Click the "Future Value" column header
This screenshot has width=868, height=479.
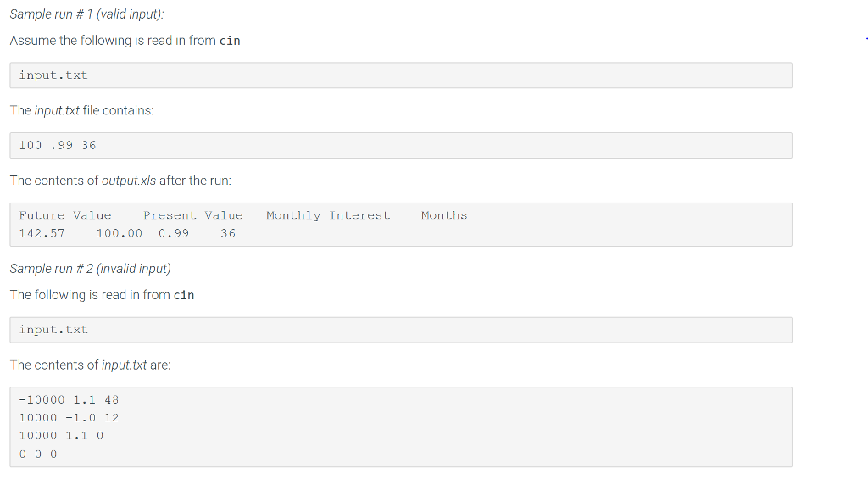tap(65, 215)
